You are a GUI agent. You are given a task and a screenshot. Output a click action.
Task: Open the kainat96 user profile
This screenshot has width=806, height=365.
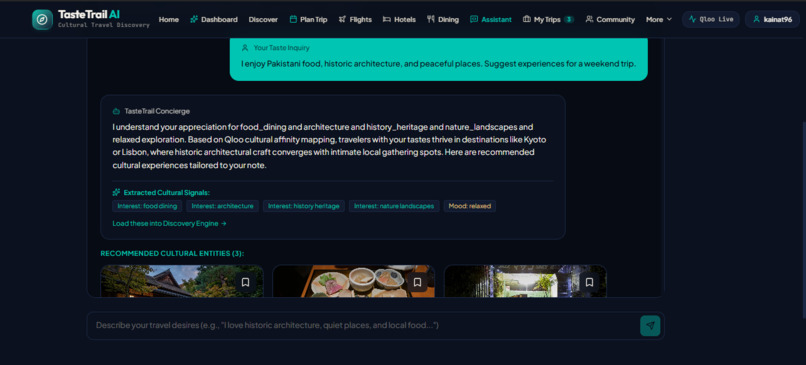(772, 20)
